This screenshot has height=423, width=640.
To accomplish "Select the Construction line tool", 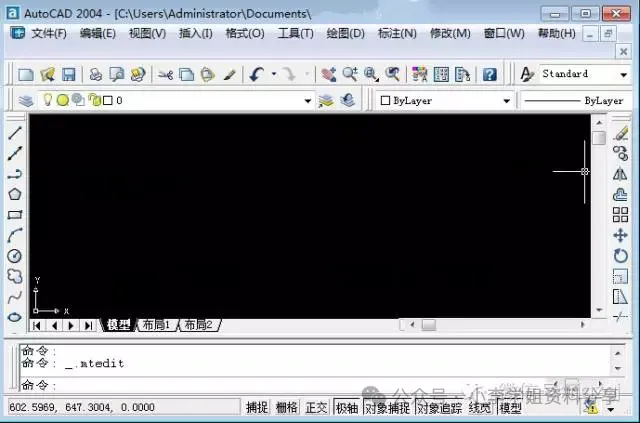I will pyautogui.click(x=15, y=153).
